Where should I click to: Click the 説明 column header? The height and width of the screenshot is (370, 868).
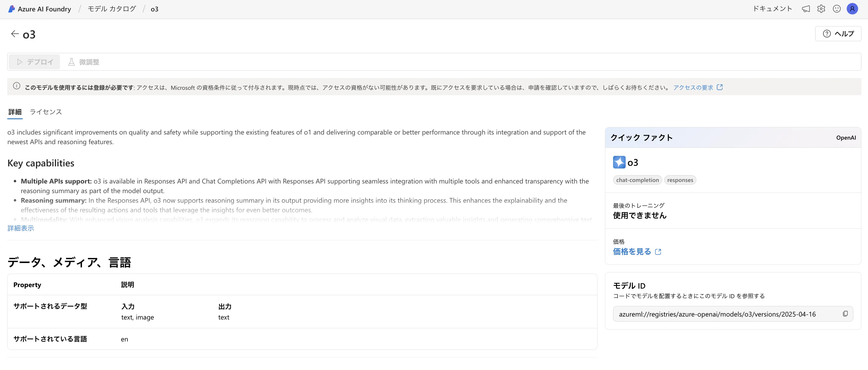click(127, 285)
